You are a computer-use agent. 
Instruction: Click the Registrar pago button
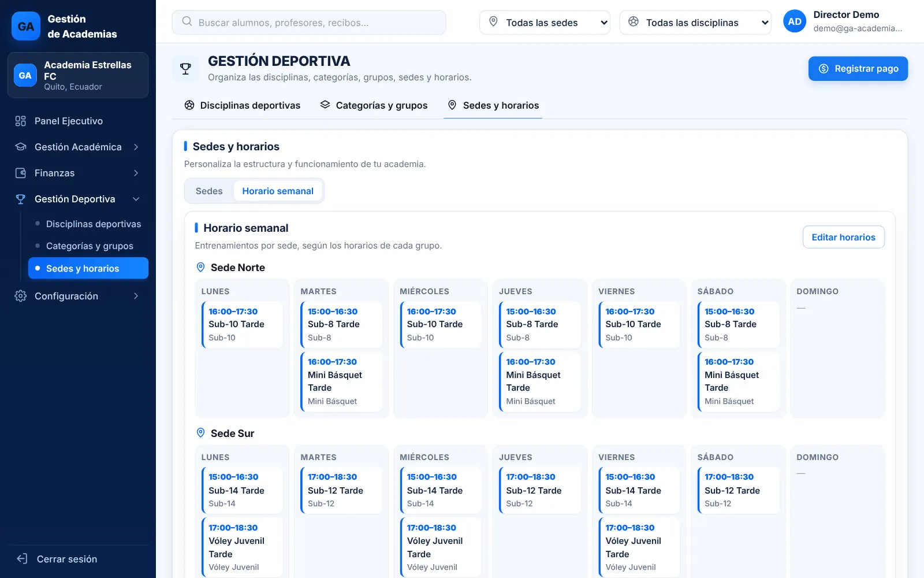click(x=858, y=69)
